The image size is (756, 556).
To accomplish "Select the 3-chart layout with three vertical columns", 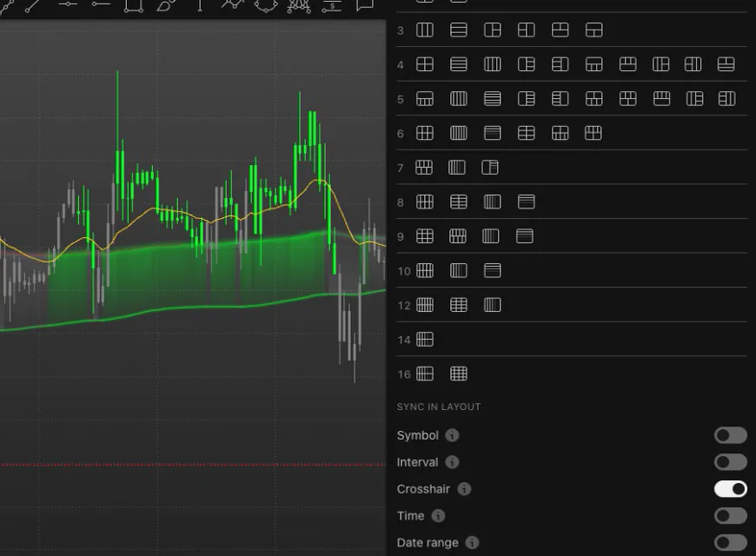I will pos(425,30).
